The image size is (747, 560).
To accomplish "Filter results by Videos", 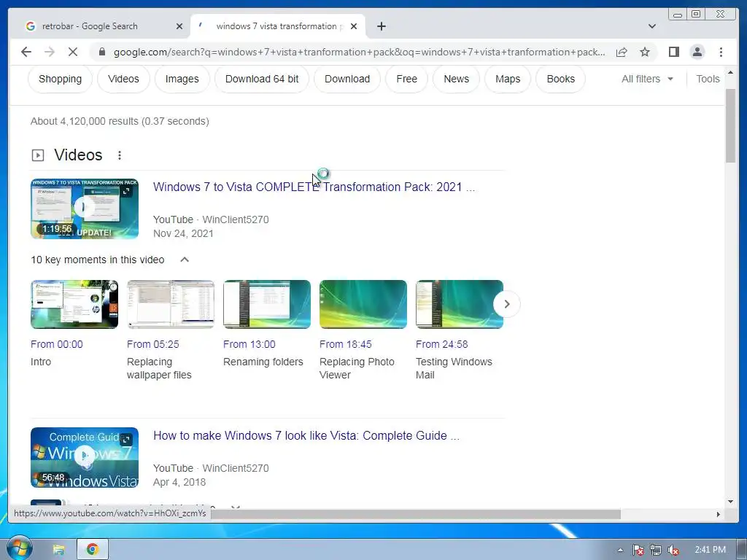I will [x=123, y=79].
